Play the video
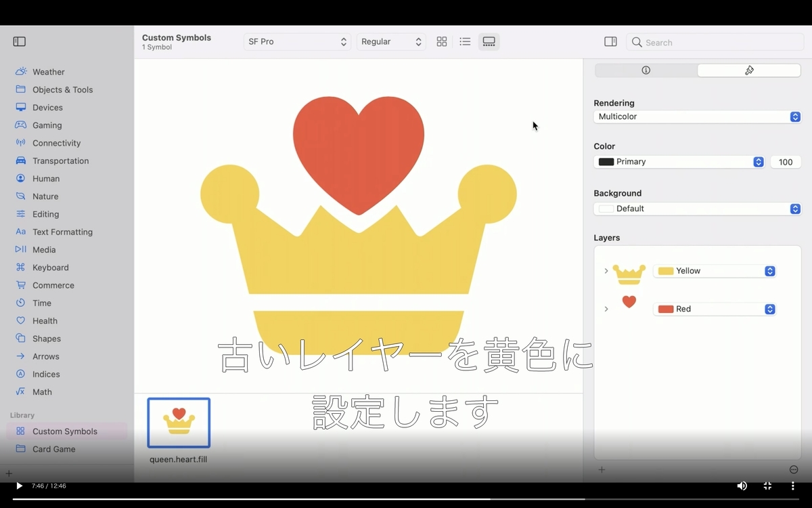812x508 pixels. coord(19,486)
